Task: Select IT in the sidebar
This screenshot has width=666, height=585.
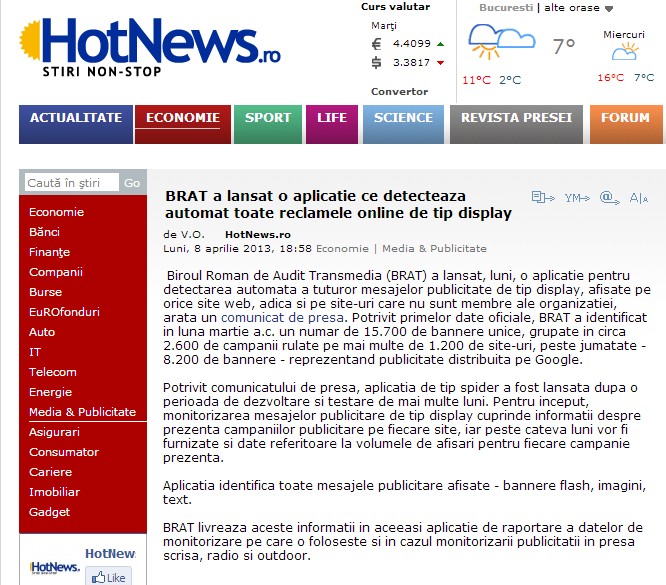Action: click(x=35, y=352)
